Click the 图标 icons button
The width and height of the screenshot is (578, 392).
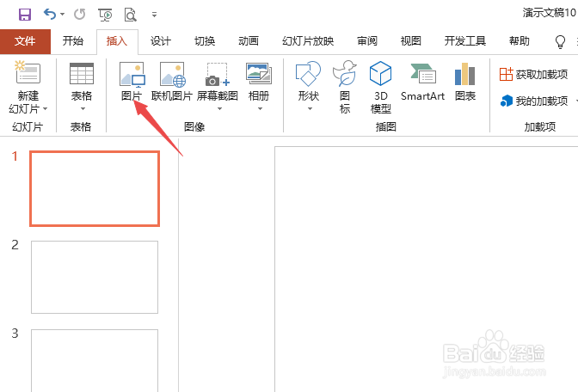pyautogui.click(x=345, y=87)
